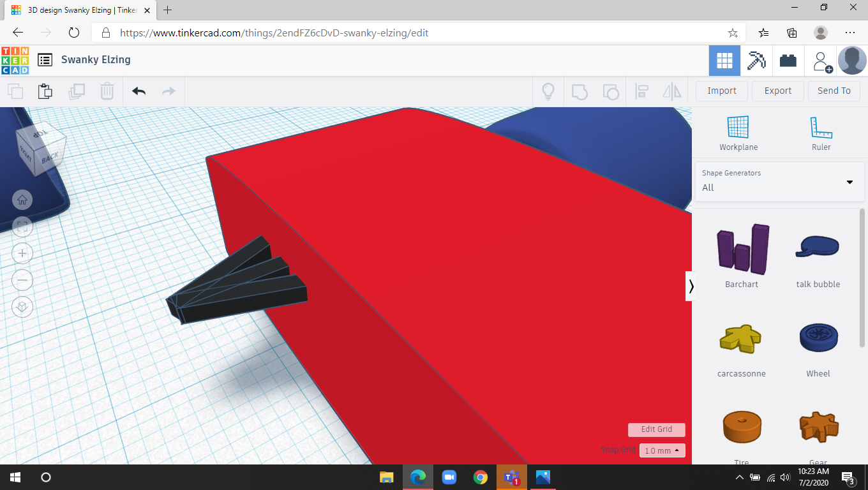Click the Home view button
868x490 pixels.
[22, 200]
